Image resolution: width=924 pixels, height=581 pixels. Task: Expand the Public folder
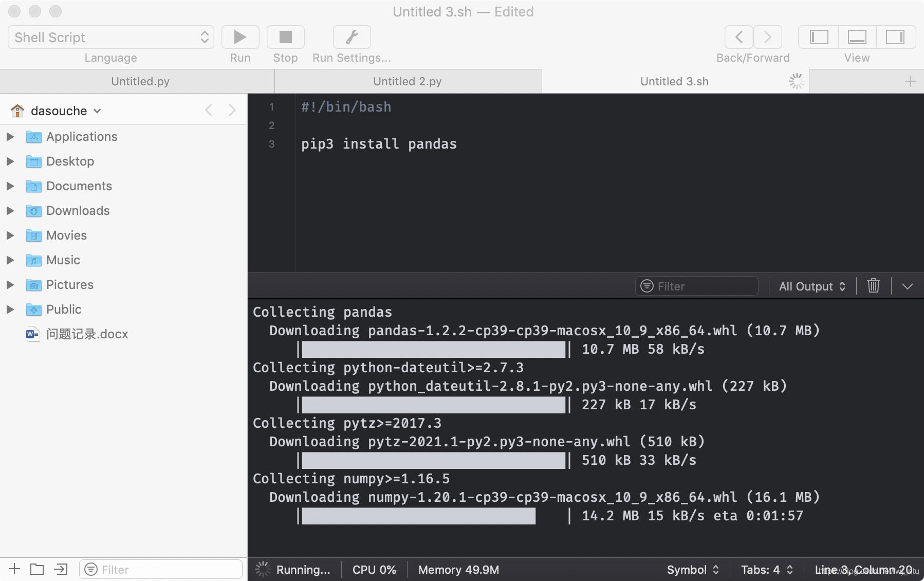(10, 309)
